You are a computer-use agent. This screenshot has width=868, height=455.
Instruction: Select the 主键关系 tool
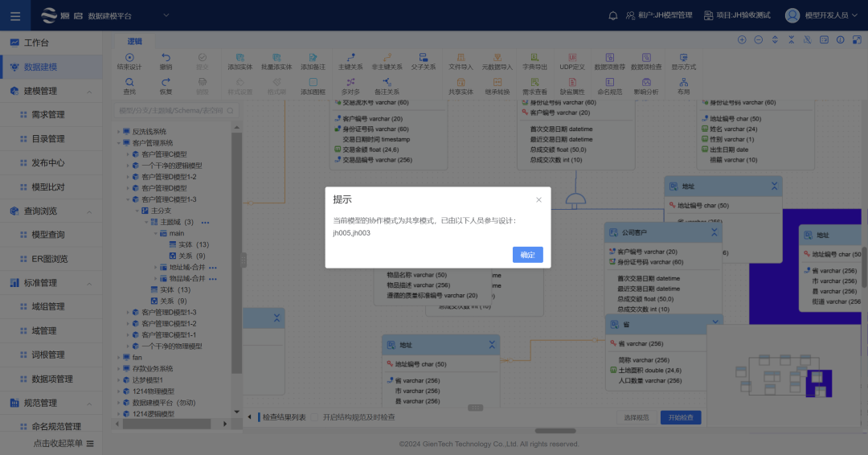click(350, 61)
